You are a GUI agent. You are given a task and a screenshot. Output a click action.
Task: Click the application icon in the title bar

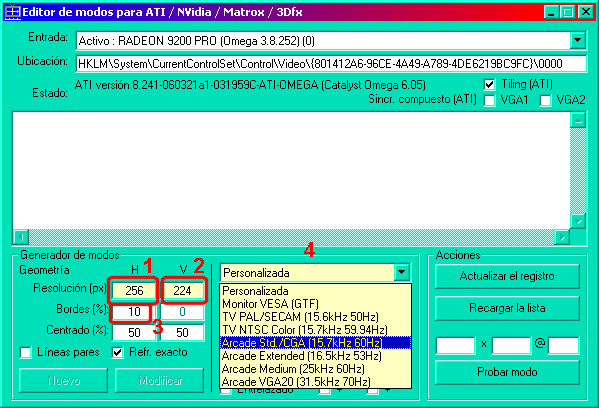pos(12,12)
